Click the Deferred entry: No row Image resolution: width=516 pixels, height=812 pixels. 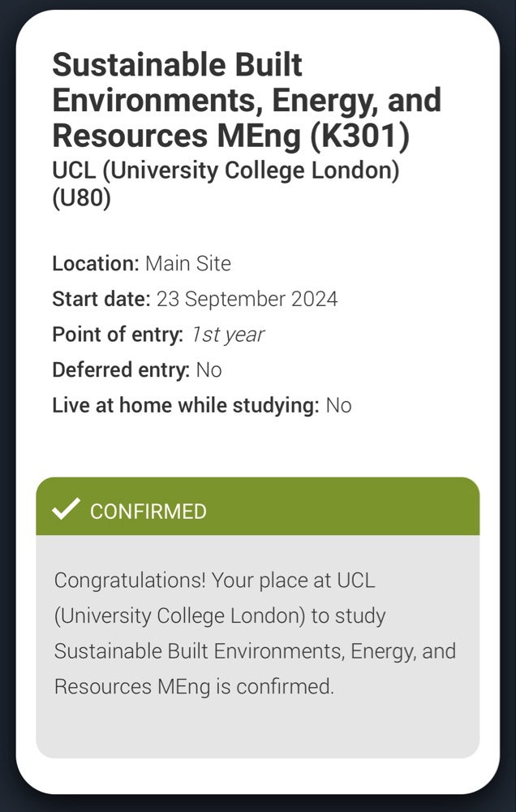tap(136, 369)
